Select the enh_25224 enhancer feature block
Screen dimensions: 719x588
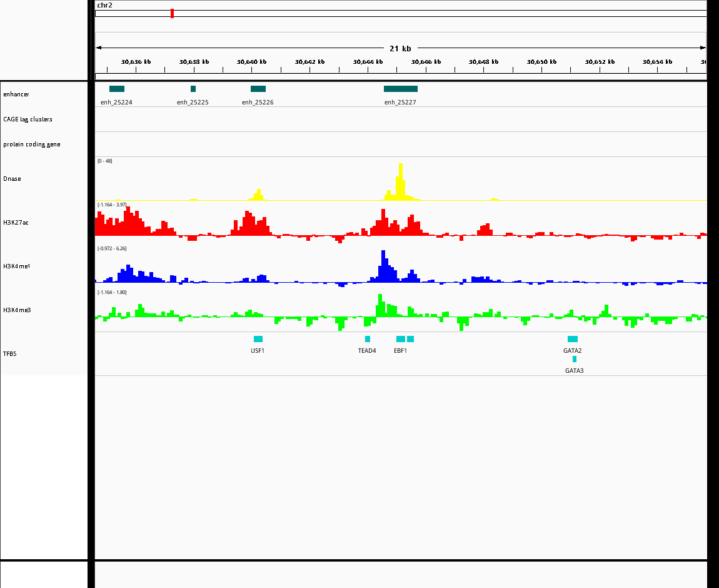click(117, 89)
